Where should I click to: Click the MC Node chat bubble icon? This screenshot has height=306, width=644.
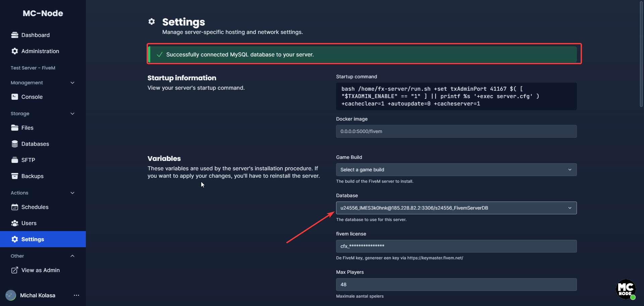[x=626, y=289]
